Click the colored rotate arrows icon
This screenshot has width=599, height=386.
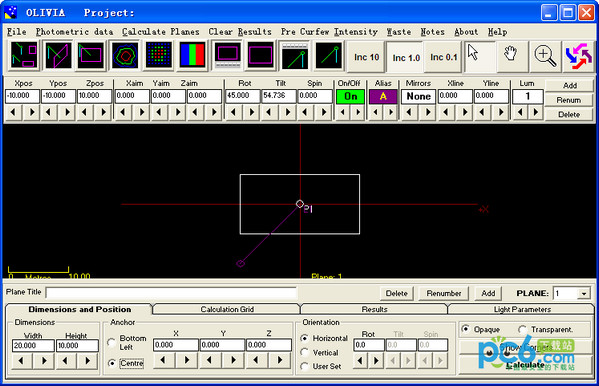578,57
